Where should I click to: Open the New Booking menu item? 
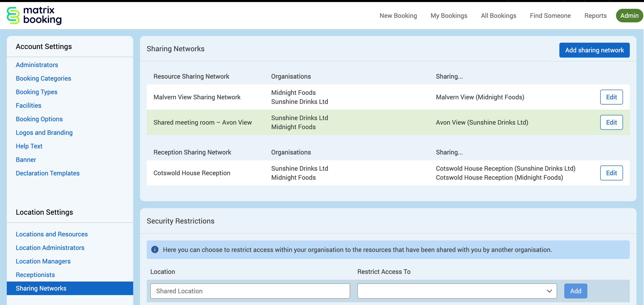tap(398, 16)
